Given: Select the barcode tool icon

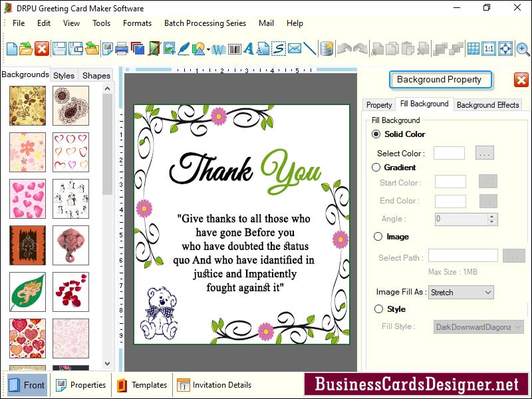Looking at the screenshot, I should [x=234, y=49].
